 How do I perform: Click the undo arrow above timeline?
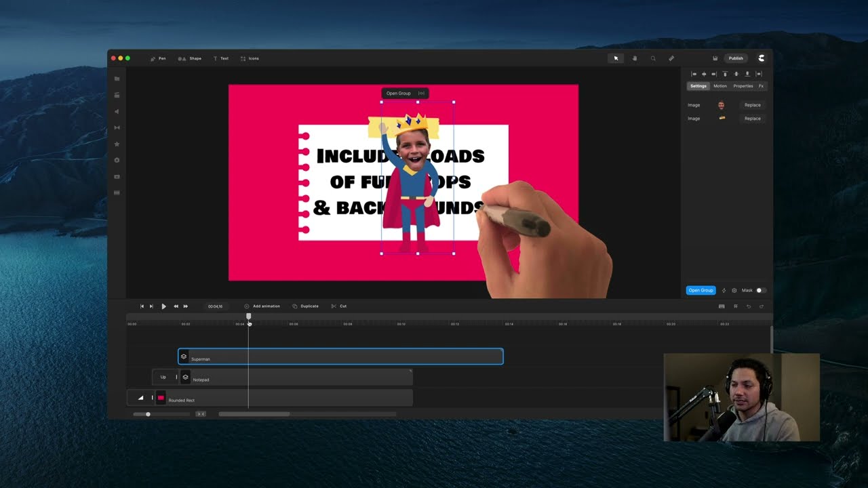pos(749,306)
